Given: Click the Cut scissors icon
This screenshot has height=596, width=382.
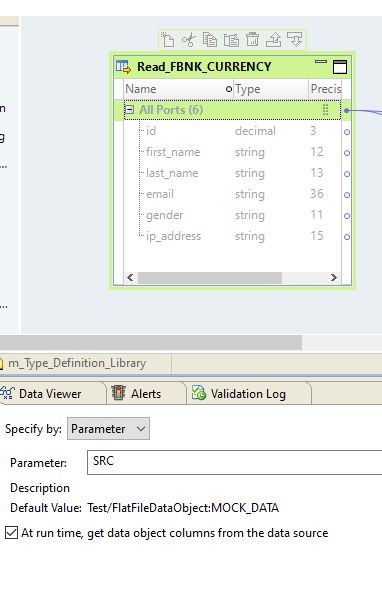Looking at the screenshot, I should (189, 40).
